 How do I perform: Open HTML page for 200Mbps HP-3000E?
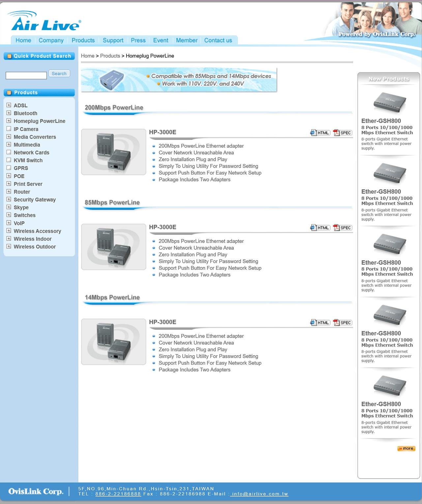320,133
